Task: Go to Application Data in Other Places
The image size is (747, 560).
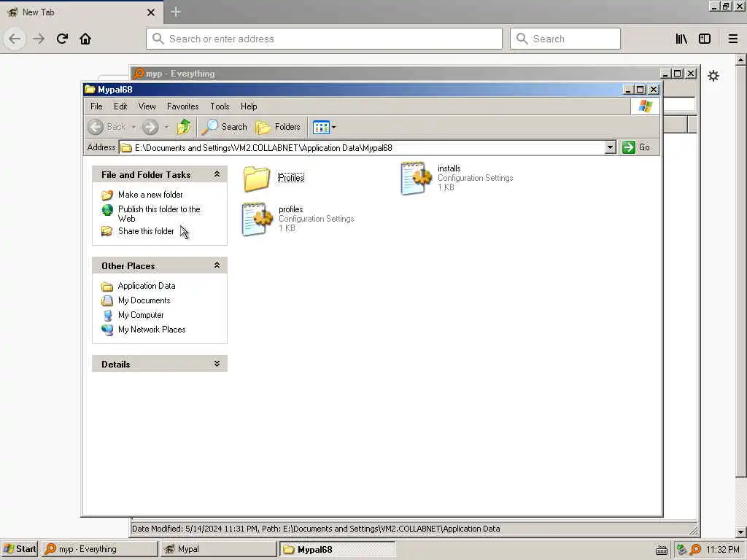Action: [x=146, y=286]
